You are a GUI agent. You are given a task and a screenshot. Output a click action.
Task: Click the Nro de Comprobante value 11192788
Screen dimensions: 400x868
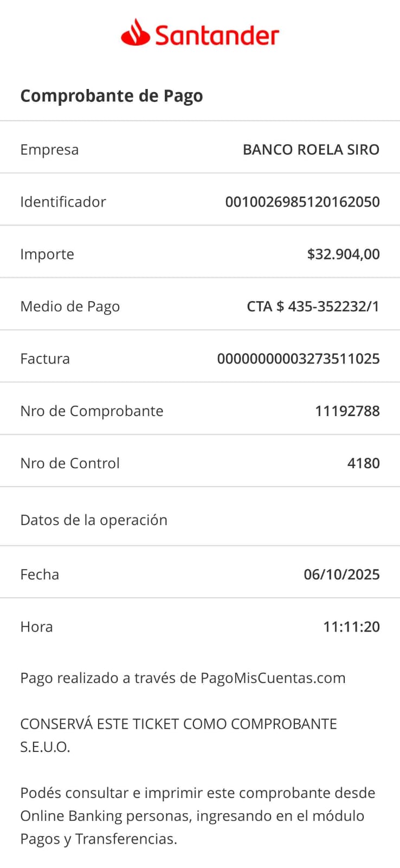[x=347, y=411]
